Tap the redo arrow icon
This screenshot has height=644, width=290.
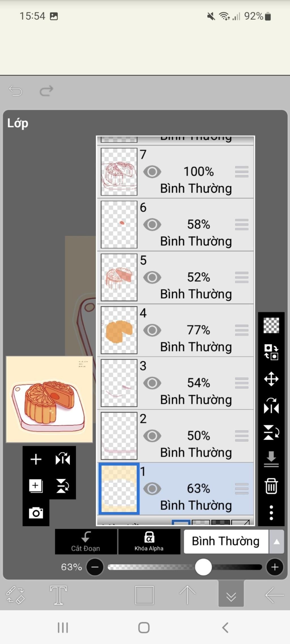coord(46,91)
